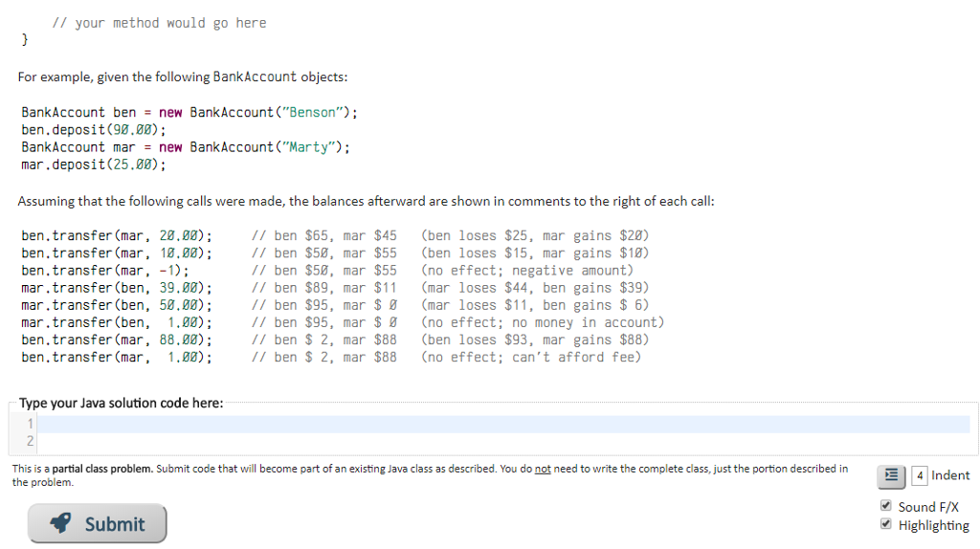
Task: Toggle the Sound F/X checkbox
Action: pyautogui.click(x=885, y=505)
